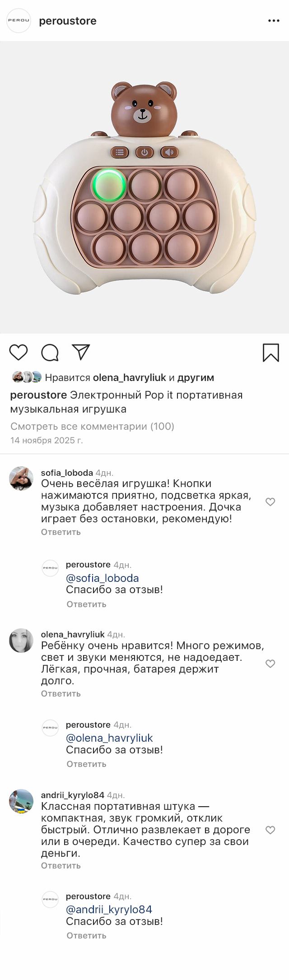Like sofia_loboda's comment
The width and height of the screenshot is (289, 980).
tap(270, 502)
